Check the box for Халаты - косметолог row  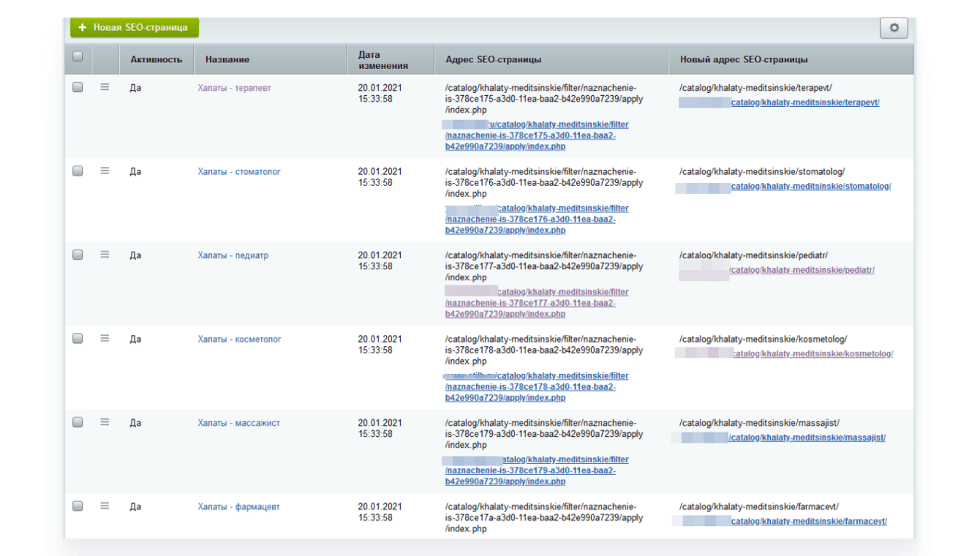coord(78,339)
